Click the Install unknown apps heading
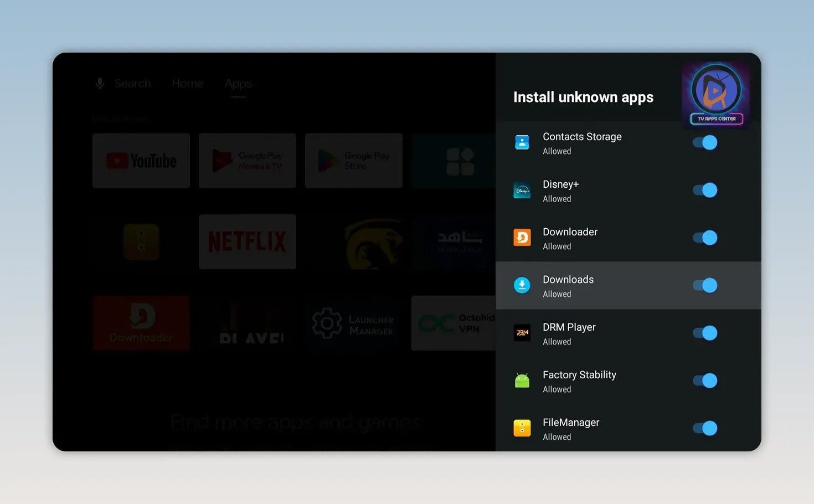This screenshot has width=814, height=504. tap(583, 97)
